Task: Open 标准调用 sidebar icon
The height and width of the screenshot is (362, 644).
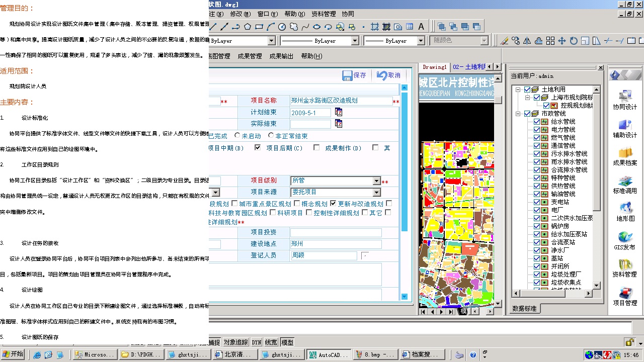Action: [625, 185]
